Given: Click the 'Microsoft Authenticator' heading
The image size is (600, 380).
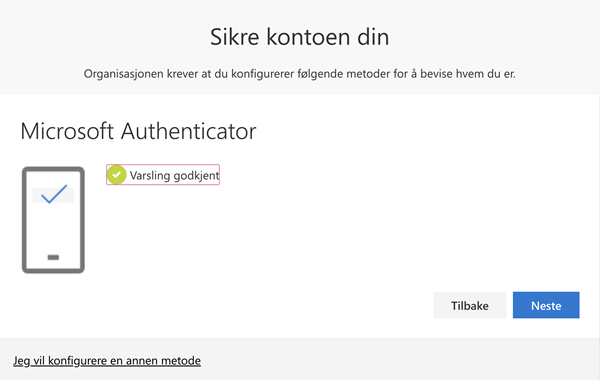Looking at the screenshot, I should [138, 131].
